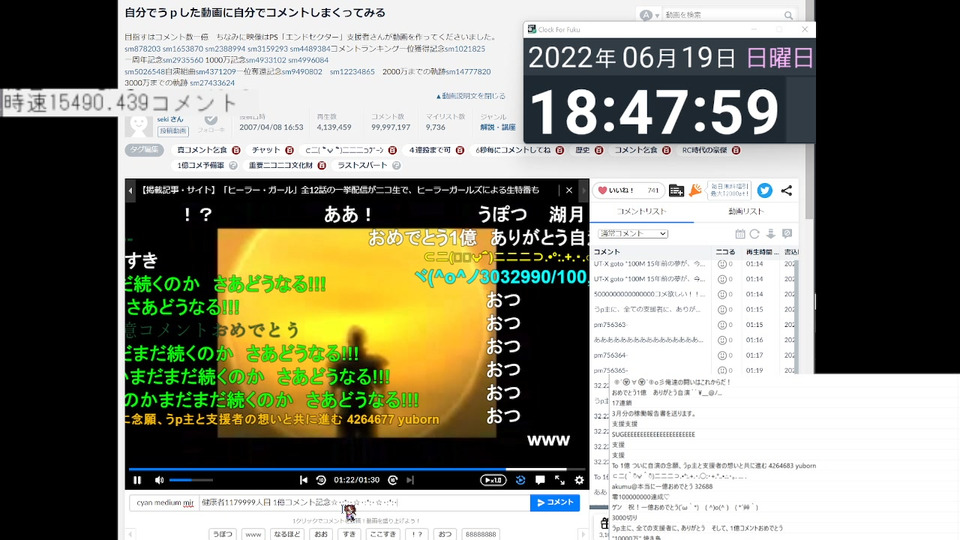Toggle auto-scroll down-arrow icon in comment list
The height and width of the screenshot is (540, 960).
pos(771,234)
